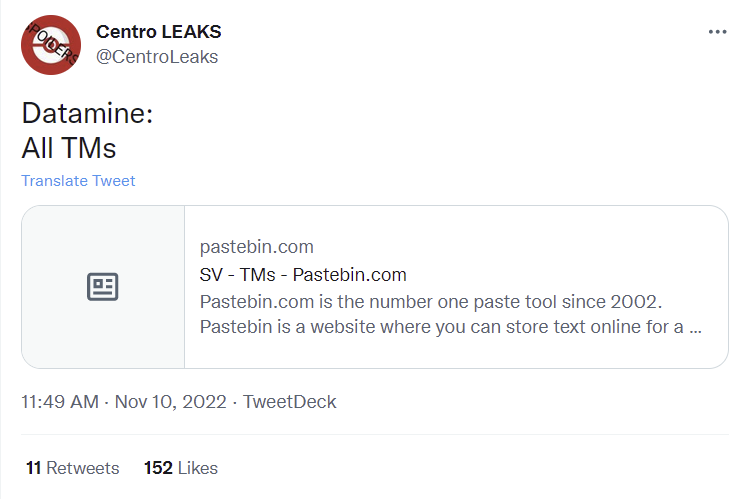The image size is (740, 499).
Task: Click the article placeholder icon in link card
Action: pos(103,287)
